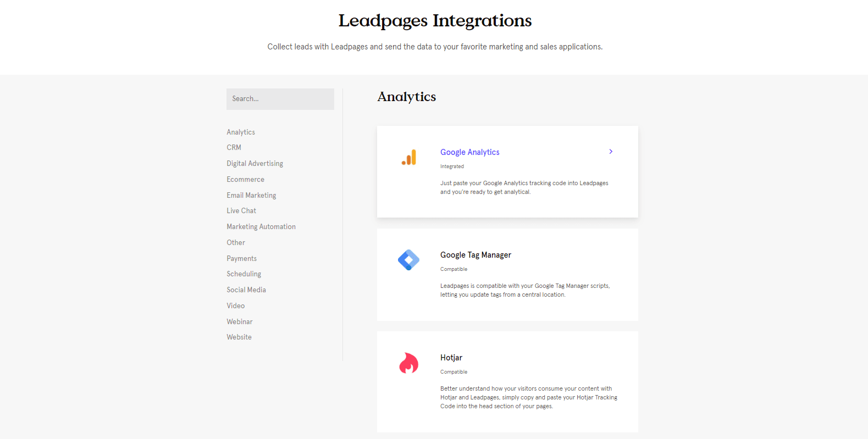Show Video integrations

coord(236,305)
